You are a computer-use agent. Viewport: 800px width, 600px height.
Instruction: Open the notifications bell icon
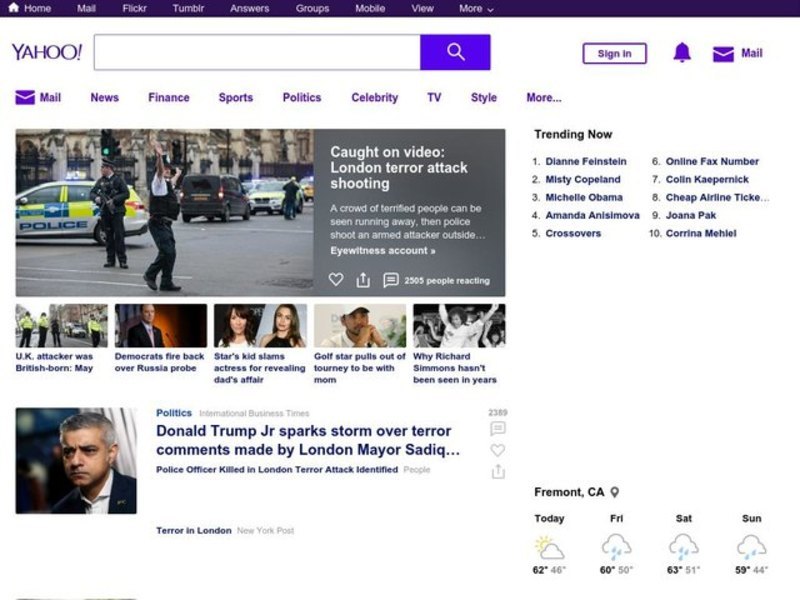pyautogui.click(x=682, y=53)
